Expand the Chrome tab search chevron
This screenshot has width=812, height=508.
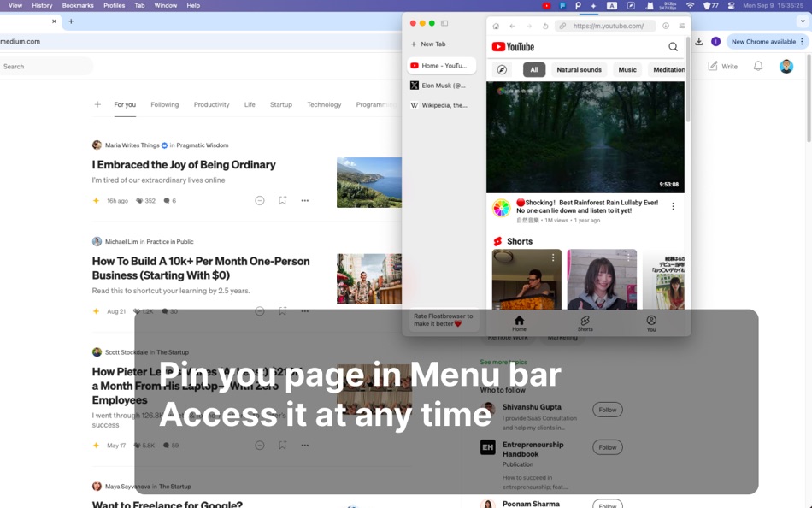tap(802, 21)
